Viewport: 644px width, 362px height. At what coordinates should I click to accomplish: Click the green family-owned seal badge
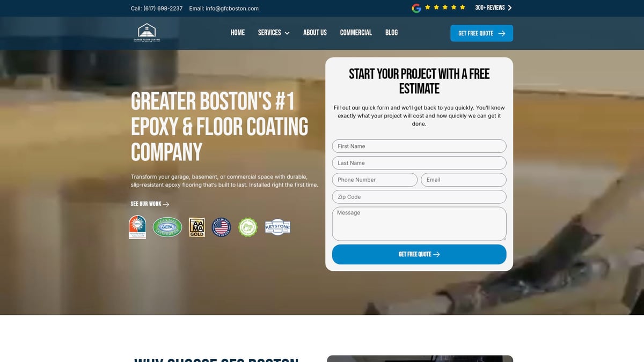coord(248,227)
